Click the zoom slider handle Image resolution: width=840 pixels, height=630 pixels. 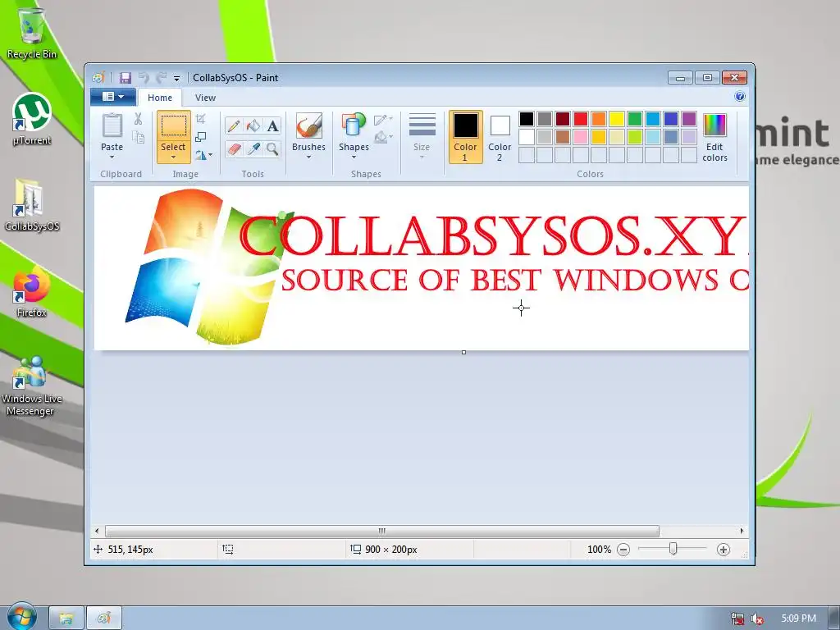673,549
